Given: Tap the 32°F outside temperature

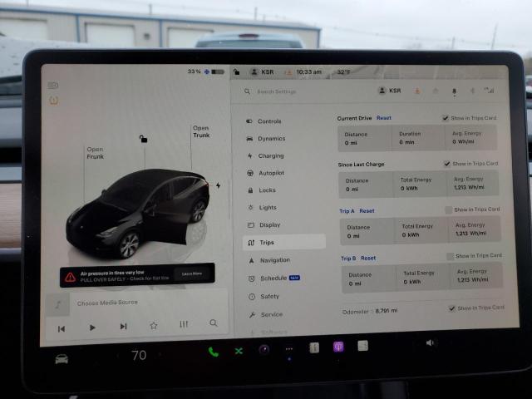Looking at the screenshot, I should pyautogui.click(x=343, y=72).
